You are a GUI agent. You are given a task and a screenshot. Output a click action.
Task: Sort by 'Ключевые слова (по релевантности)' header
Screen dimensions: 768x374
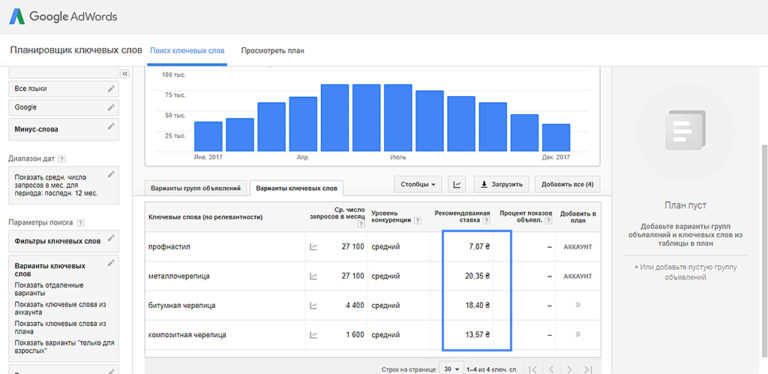coord(205,217)
